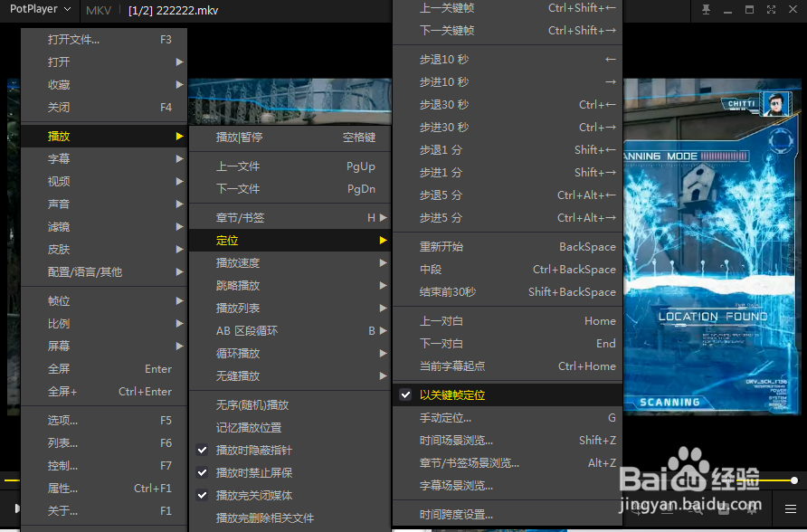Open the 循环播放 submenu
The height and width of the screenshot is (532, 807).
[x=290, y=354]
